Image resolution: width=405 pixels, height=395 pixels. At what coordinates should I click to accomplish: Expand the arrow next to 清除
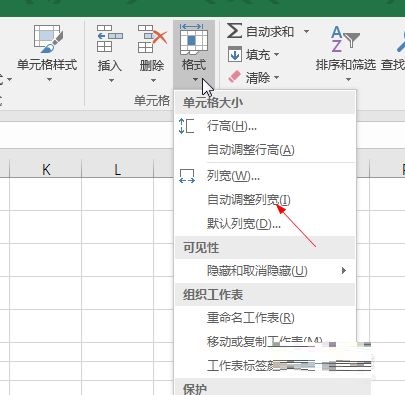(276, 77)
